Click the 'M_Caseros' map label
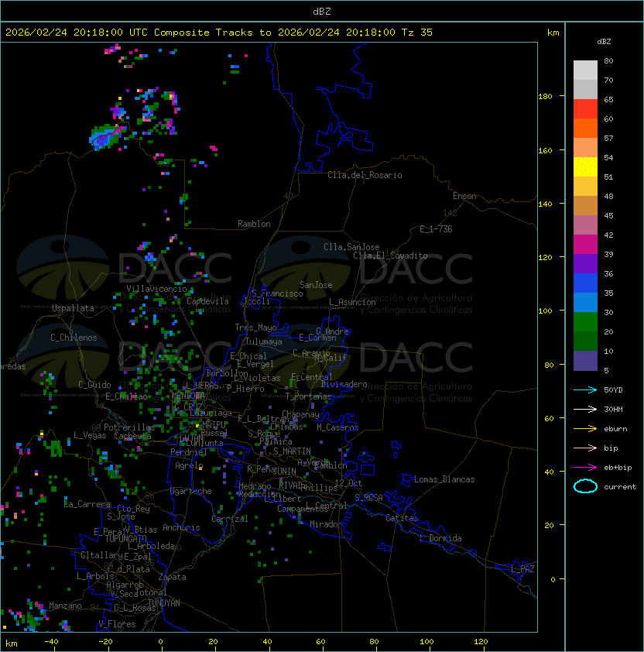 [337, 427]
